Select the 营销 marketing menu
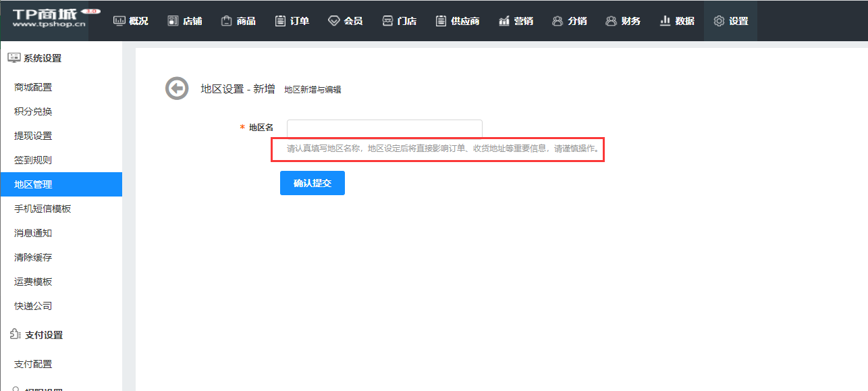 (x=516, y=21)
